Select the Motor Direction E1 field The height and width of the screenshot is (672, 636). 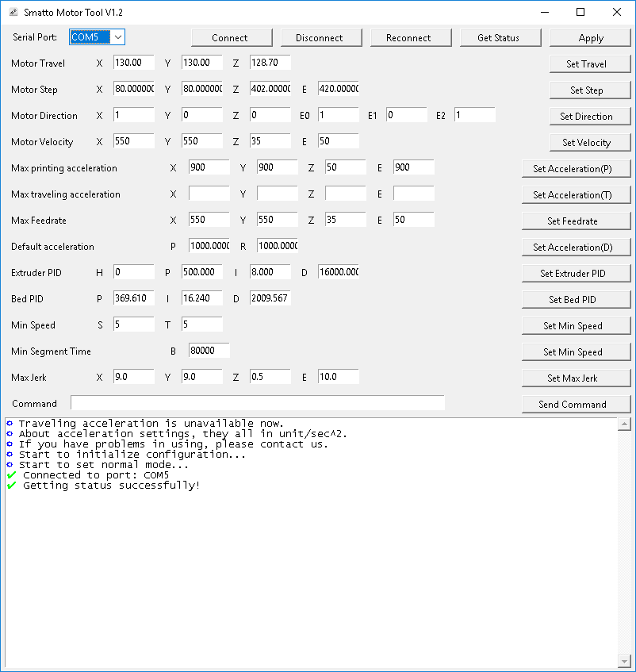click(407, 115)
